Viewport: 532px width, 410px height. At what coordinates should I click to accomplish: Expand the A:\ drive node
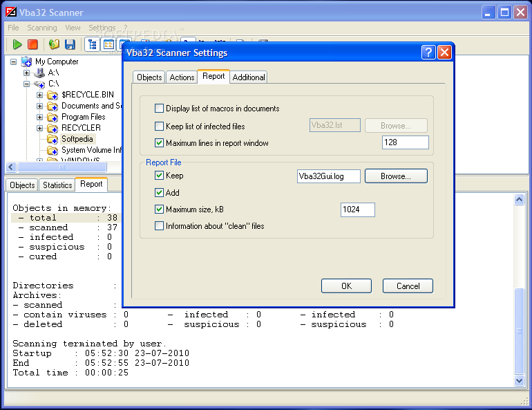point(26,73)
